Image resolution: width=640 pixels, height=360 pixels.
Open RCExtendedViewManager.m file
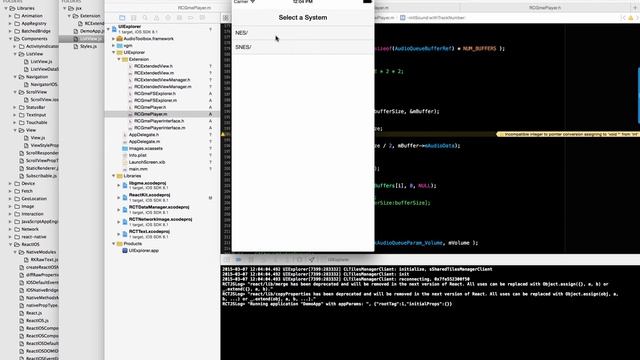pyautogui.click(x=162, y=87)
